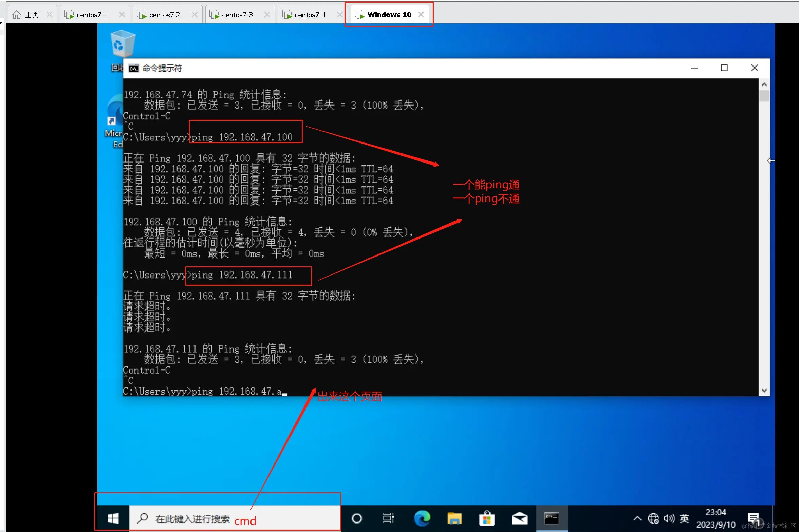This screenshot has height=532, width=799.
Task: Expand hidden system tray icons
Action: point(637,518)
